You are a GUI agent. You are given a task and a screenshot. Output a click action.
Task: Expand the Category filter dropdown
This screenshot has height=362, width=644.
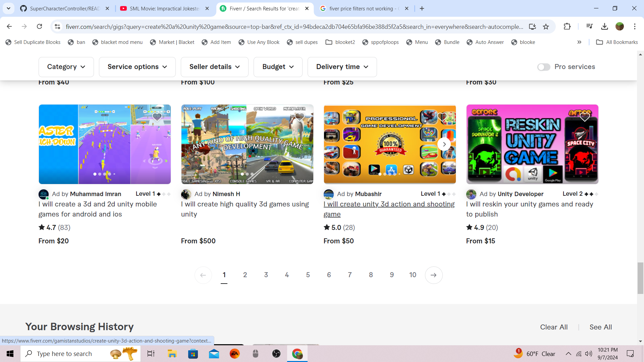[66, 67]
